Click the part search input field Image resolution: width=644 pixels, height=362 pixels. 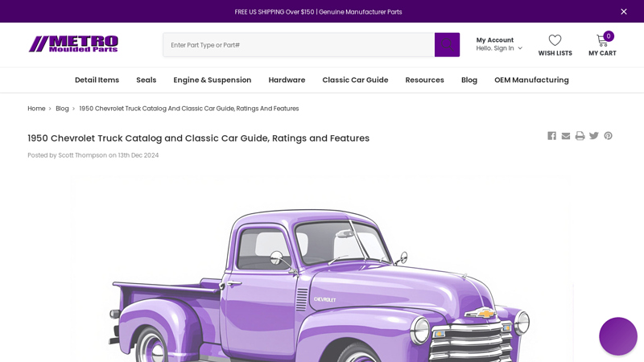tap(299, 45)
